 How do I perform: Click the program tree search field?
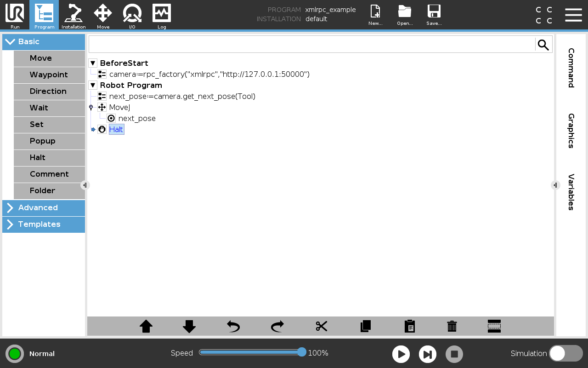[x=312, y=45]
